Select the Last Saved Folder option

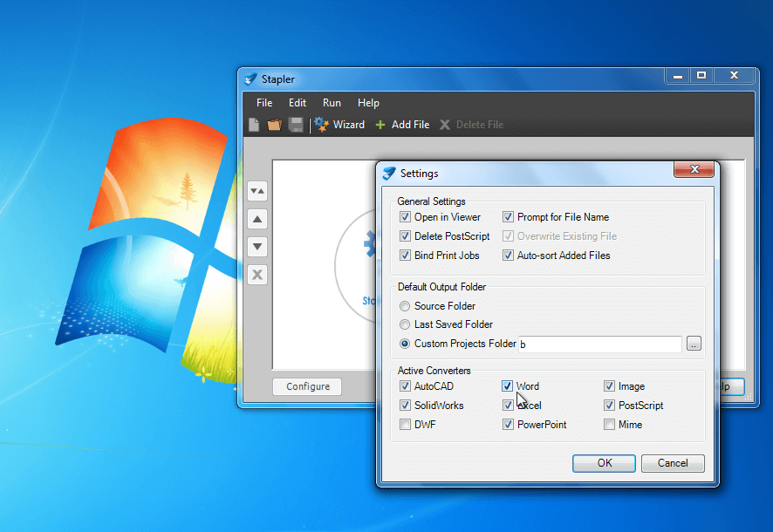405,324
